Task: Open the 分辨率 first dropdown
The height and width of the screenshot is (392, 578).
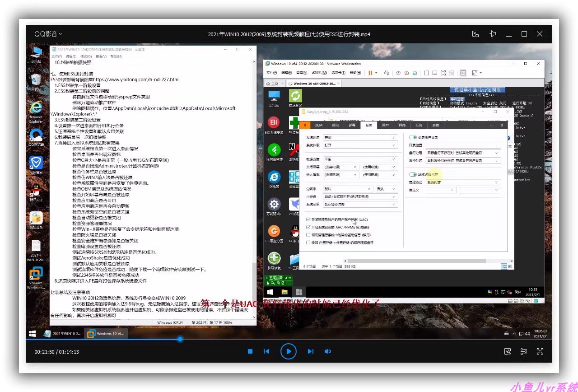Action: (347, 189)
